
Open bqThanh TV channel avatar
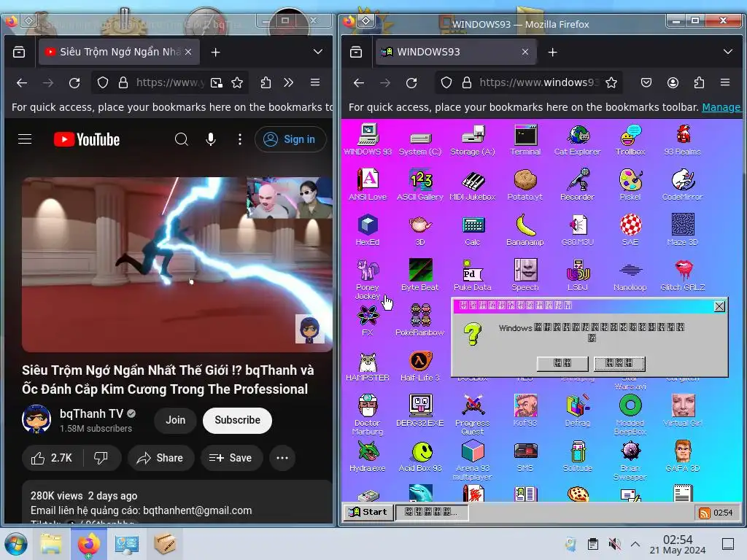click(x=36, y=419)
